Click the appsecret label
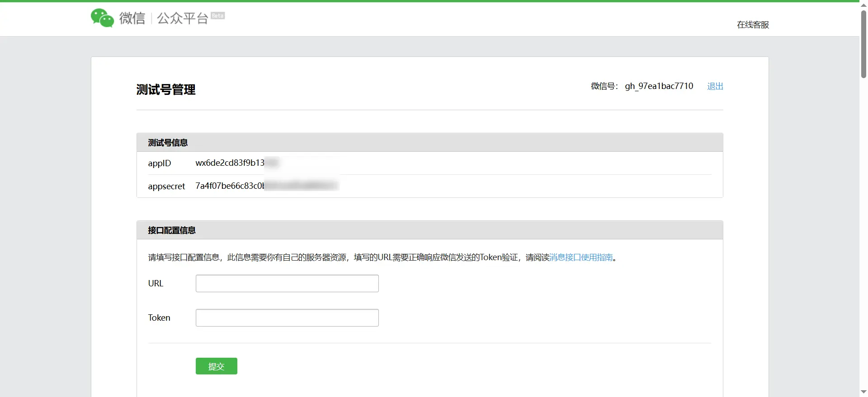 166,187
